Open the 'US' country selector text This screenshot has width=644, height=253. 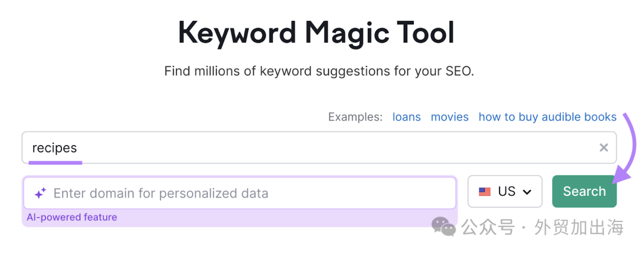point(506,192)
